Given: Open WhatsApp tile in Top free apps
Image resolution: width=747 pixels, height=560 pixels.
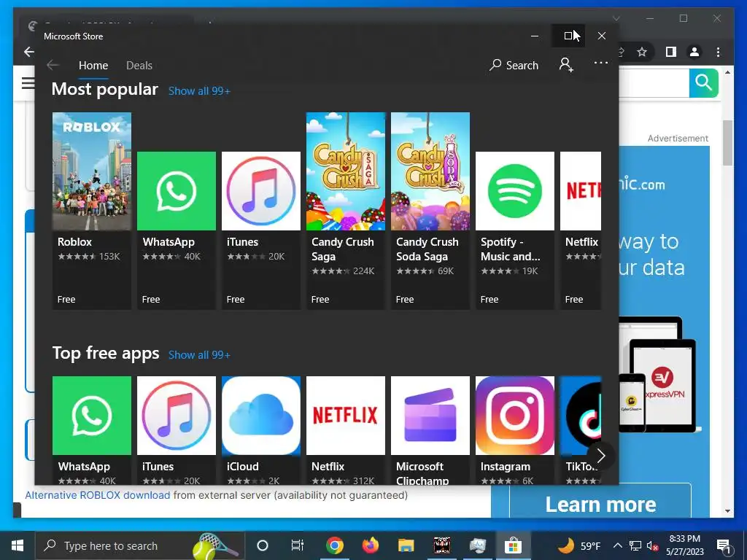Looking at the screenshot, I should [x=91, y=430].
